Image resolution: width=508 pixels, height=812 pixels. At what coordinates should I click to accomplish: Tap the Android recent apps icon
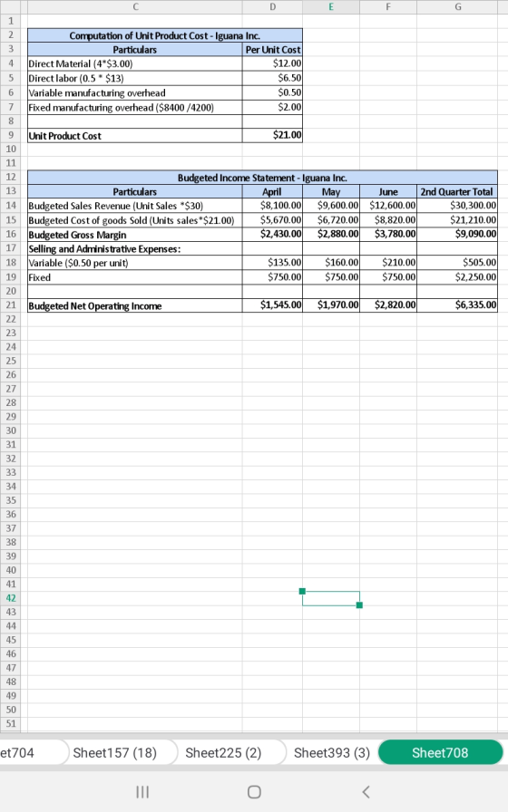[x=142, y=792]
